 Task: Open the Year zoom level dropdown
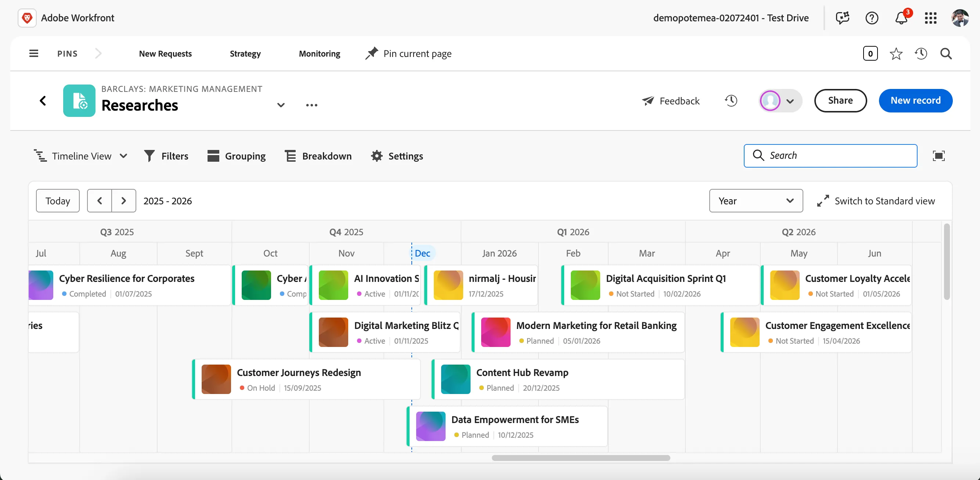click(756, 201)
